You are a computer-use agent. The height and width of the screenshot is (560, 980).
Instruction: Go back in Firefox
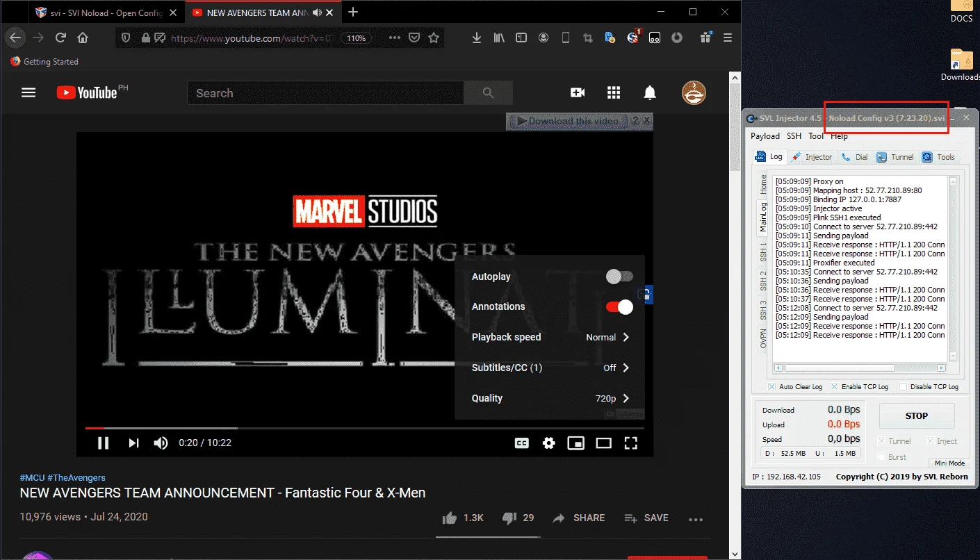pyautogui.click(x=15, y=38)
